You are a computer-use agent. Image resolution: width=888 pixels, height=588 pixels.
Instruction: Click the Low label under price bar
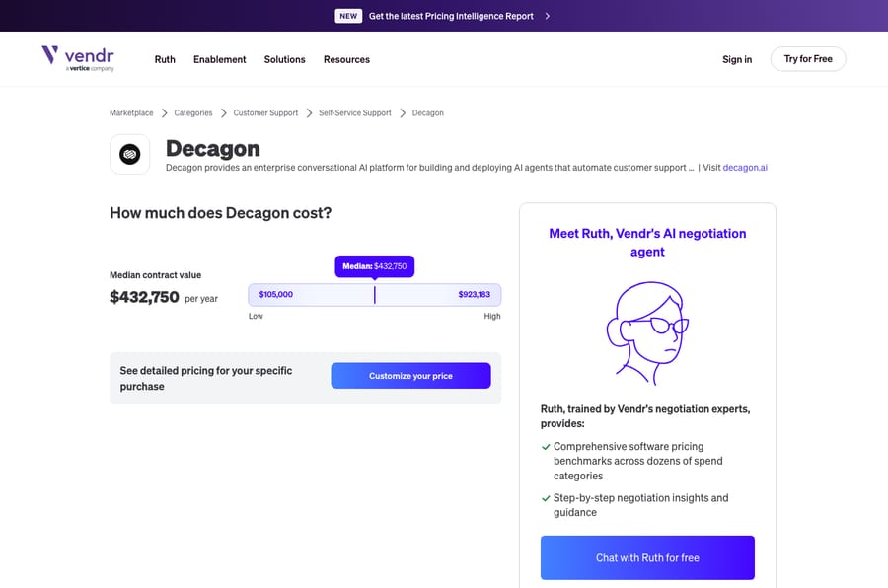click(x=256, y=316)
